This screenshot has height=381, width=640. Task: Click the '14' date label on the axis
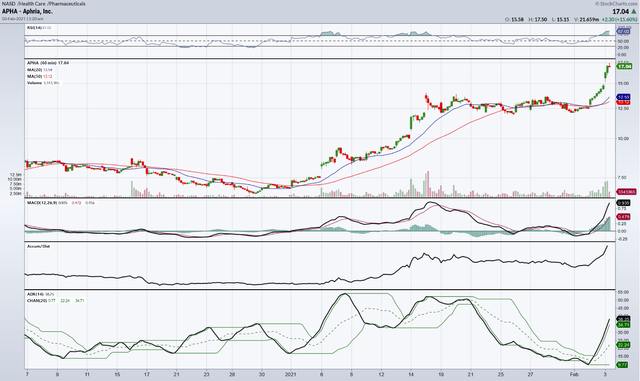click(x=411, y=374)
